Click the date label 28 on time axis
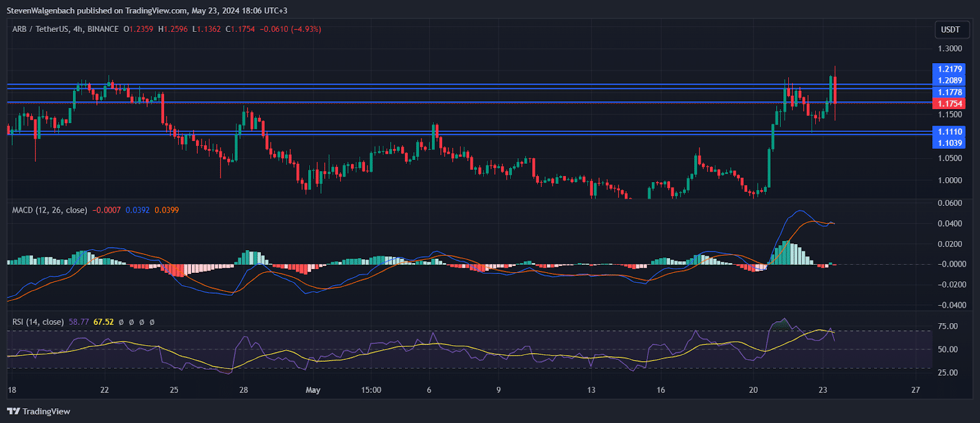980x423 pixels. (244, 390)
